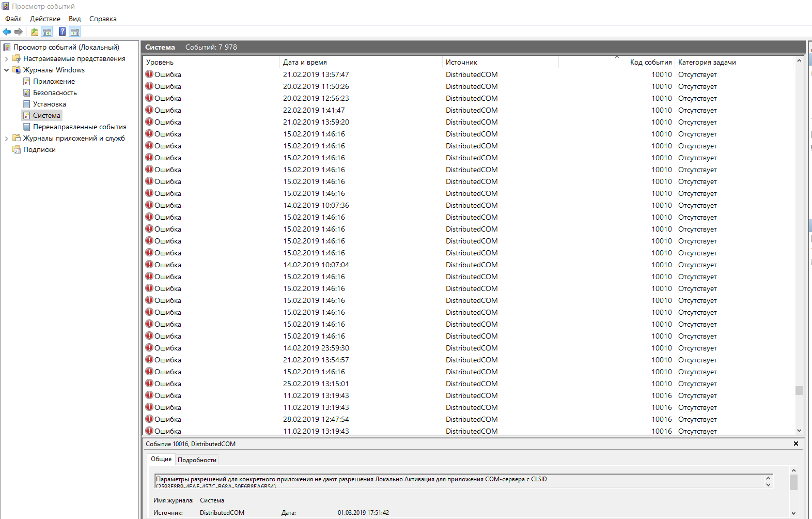The image size is (812, 519).
Task: Click the event list scrollbar thumb
Action: point(799,390)
